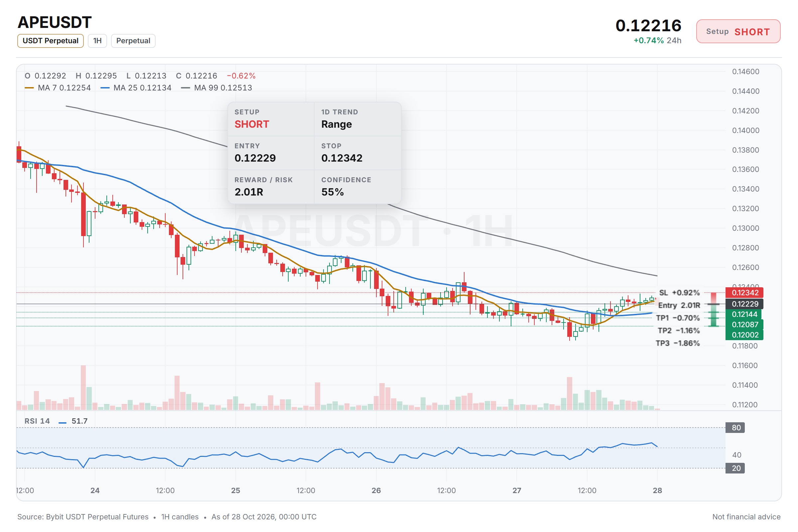
Task: Click the Perpetual tag
Action: (x=133, y=41)
